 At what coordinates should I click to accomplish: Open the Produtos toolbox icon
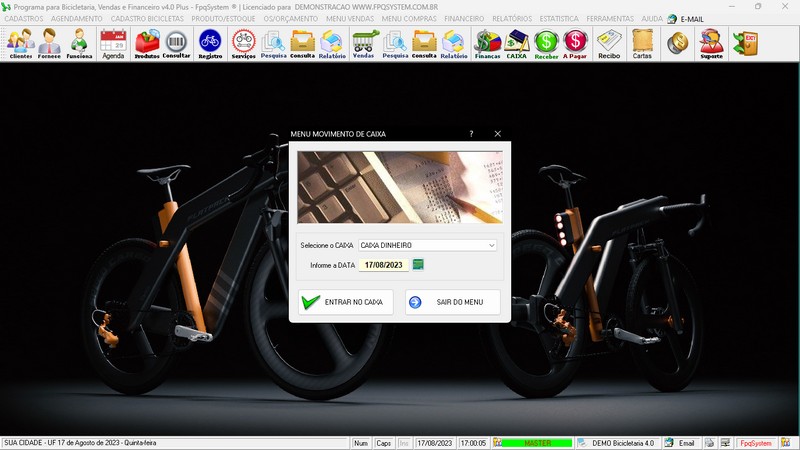coord(147,44)
